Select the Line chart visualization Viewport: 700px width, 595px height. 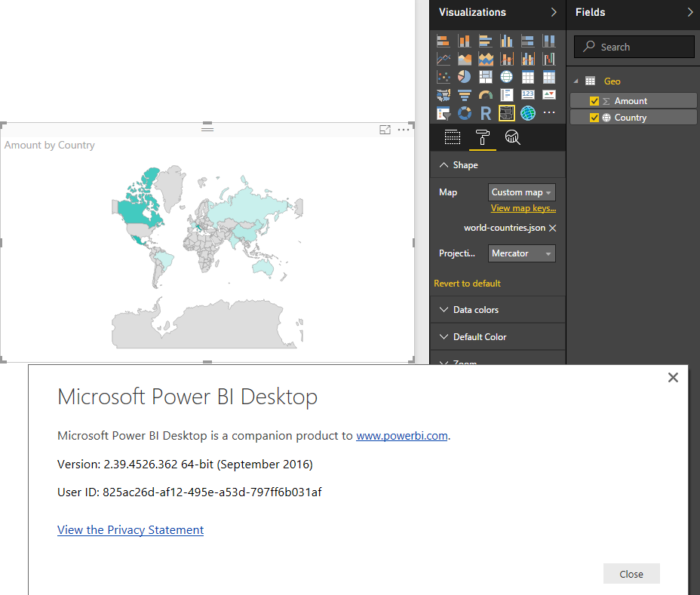click(444, 59)
